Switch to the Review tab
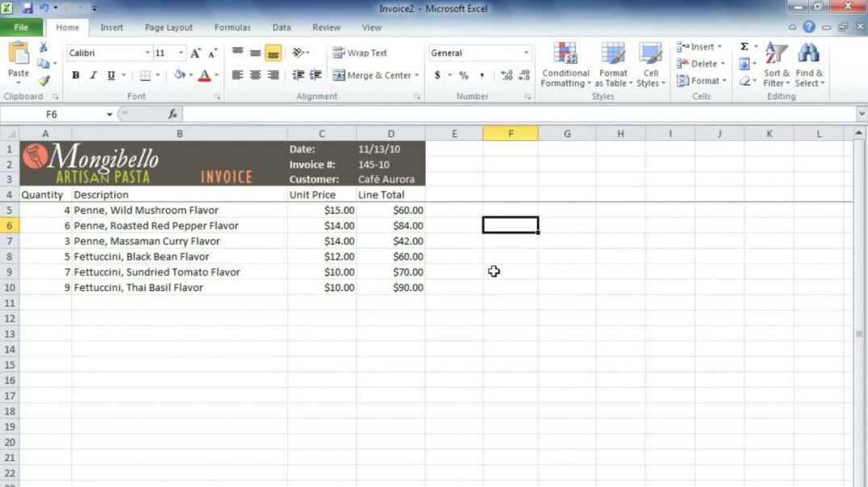Image resolution: width=868 pixels, height=487 pixels. pos(327,27)
